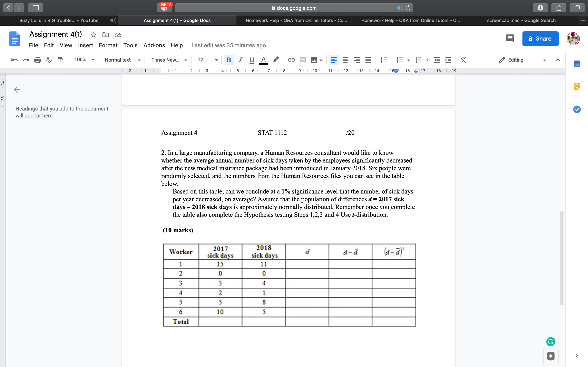Image resolution: width=588 pixels, height=367 pixels.
Task: Toggle underline formatting
Action: [252, 60]
